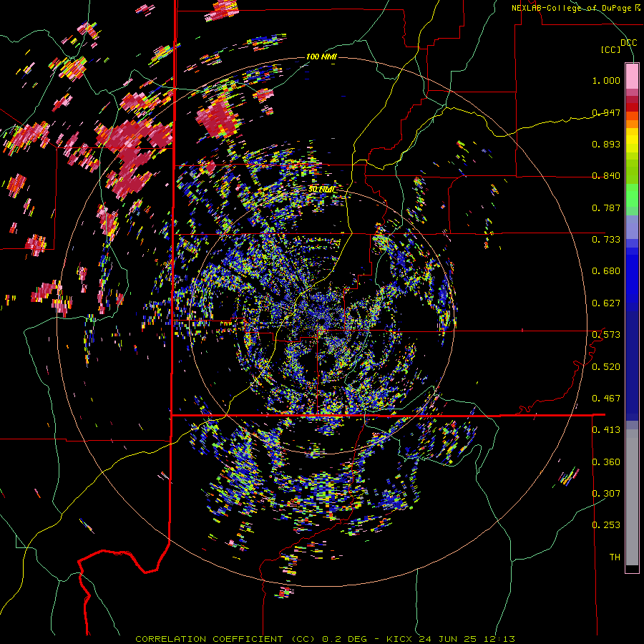Click the TH label at the scale bottom
Image resolution: width=644 pixels, height=644 pixels.
click(x=615, y=557)
